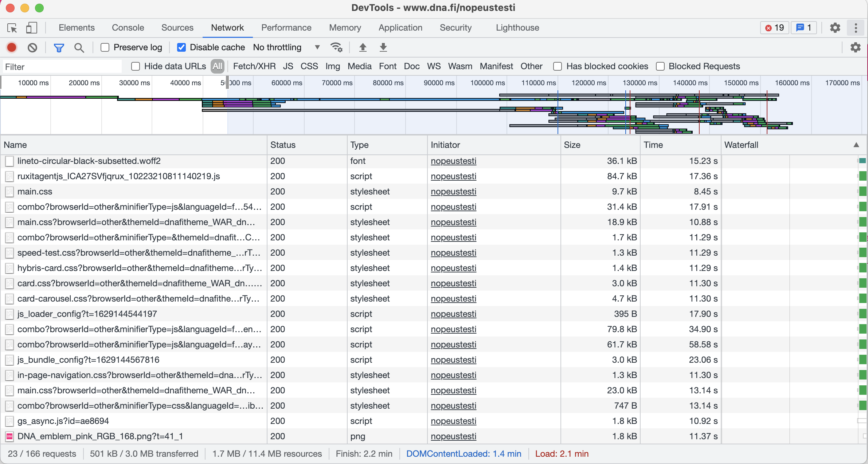Image resolution: width=868 pixels, height=464 pixels.
Task: Open network conditions wifi icon
Action: (336, 47)
